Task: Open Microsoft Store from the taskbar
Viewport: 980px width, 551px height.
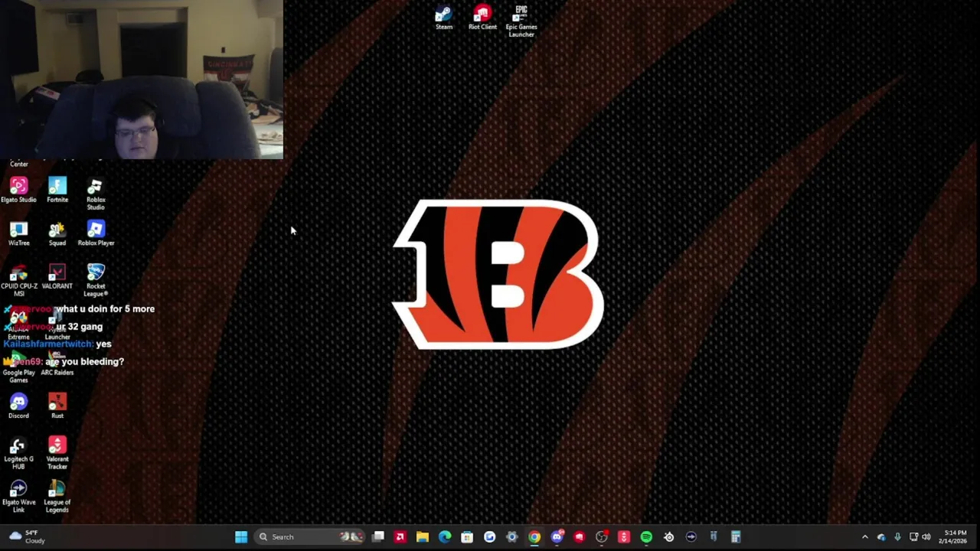Action: (467, 536)
